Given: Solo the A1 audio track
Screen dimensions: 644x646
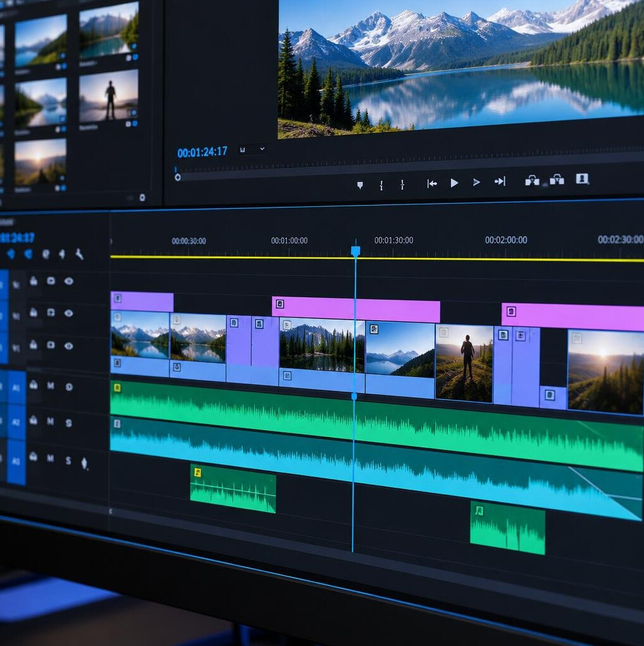Looking at the screenshot, I should click(x=69, y=387).
